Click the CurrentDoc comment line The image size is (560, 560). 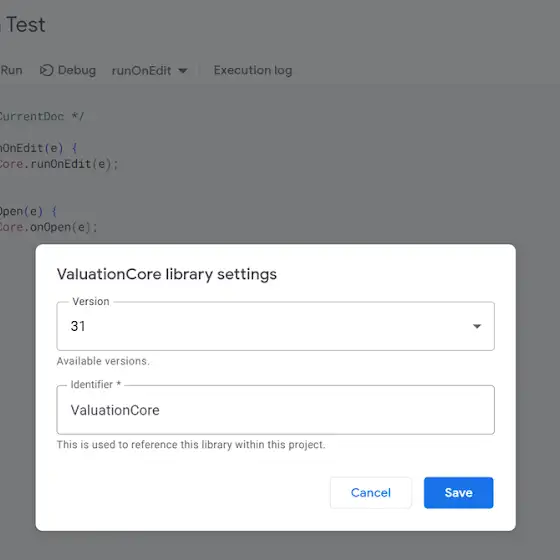pos(42,116)
